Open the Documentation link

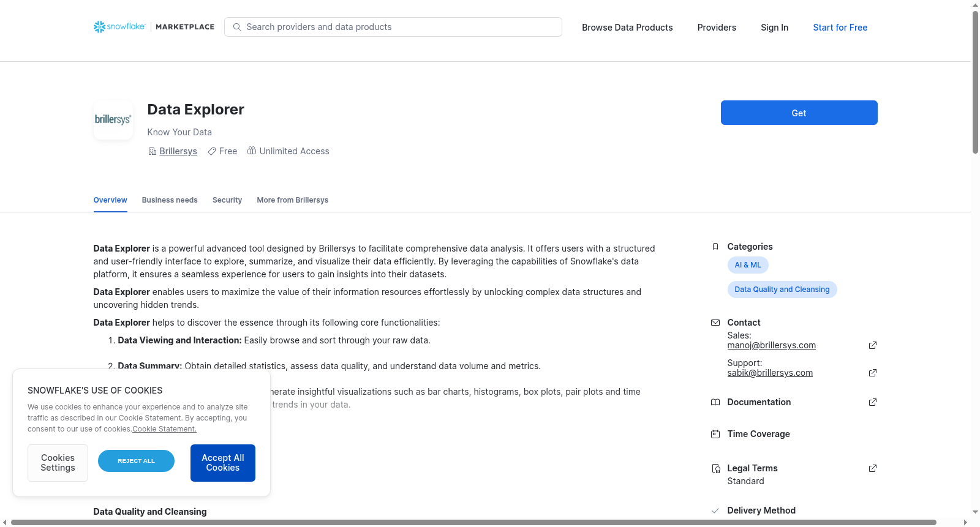(759, 402)
